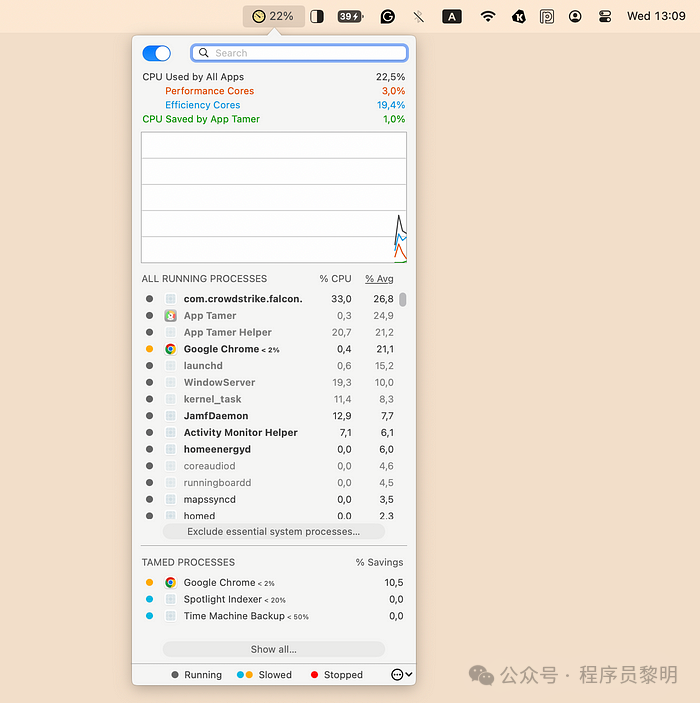Image resolution: width=700 pixels, height=703 pixels.
Task: Click the generic icon next to JamfDaemon
Action: (x=170, y=416)
